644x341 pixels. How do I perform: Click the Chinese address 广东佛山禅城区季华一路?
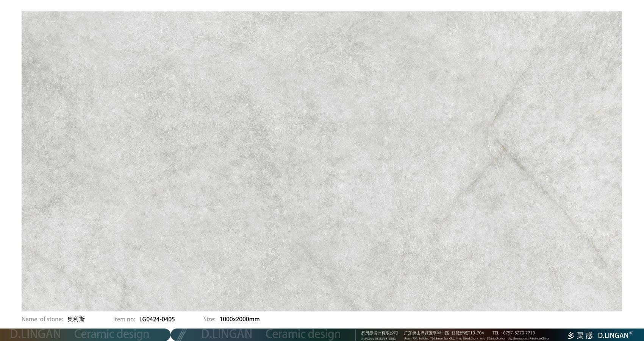(x=426, y=333)
